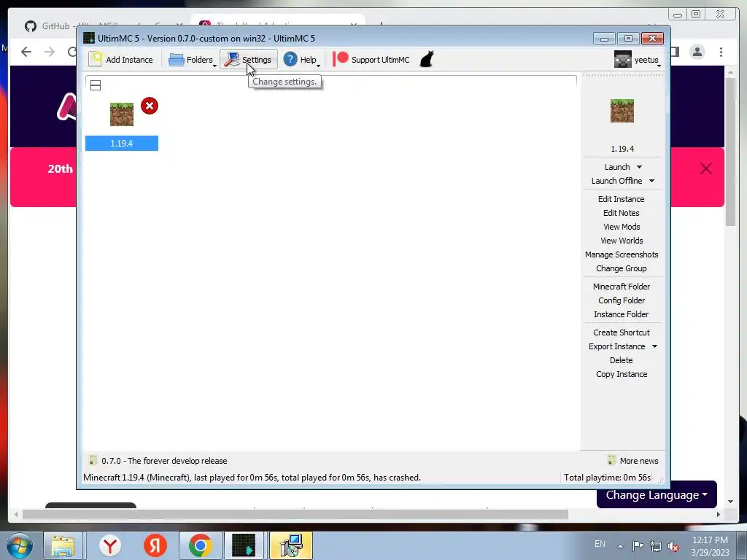Viewport: 747px width, 560px height.
Task: Click the red crash badge on instance
Action: tap(150, 106)
